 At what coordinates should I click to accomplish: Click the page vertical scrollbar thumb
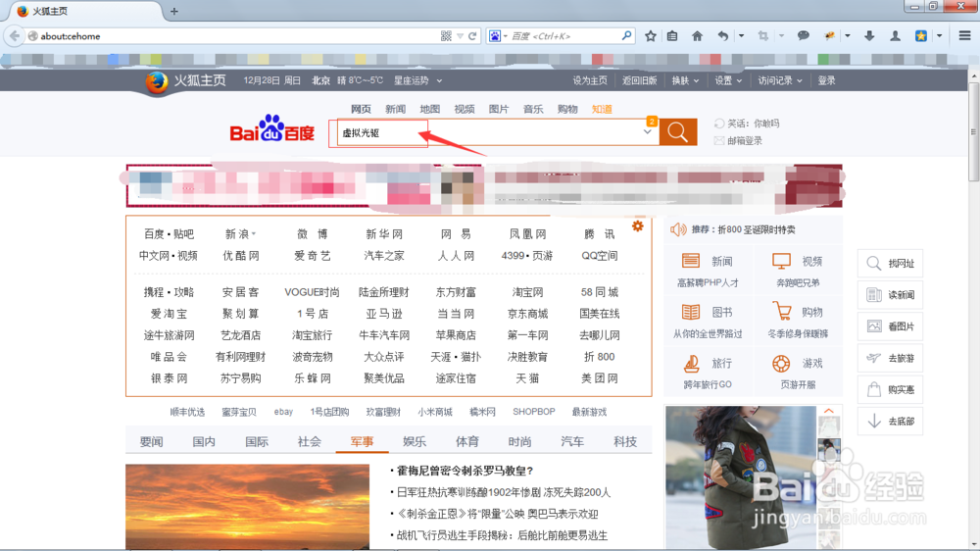click(974, 132)
